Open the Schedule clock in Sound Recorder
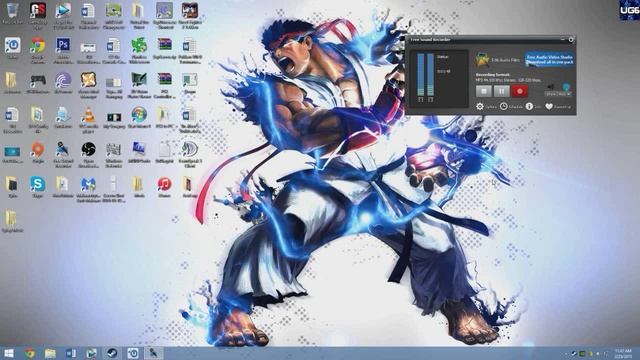The width and height of the screenshot is (640, 360). coord(504,106)
